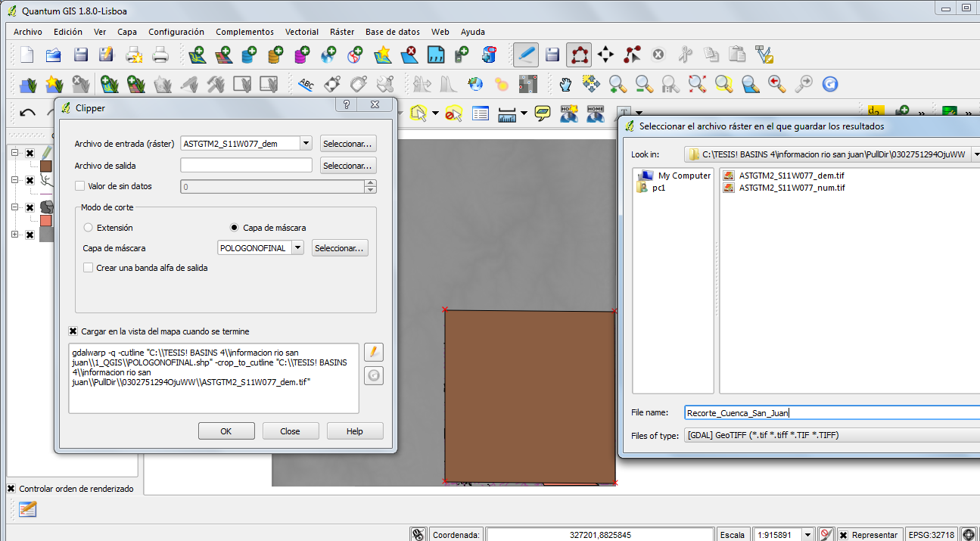Select the Move Feature arrows tool

[x=605, y=54]
